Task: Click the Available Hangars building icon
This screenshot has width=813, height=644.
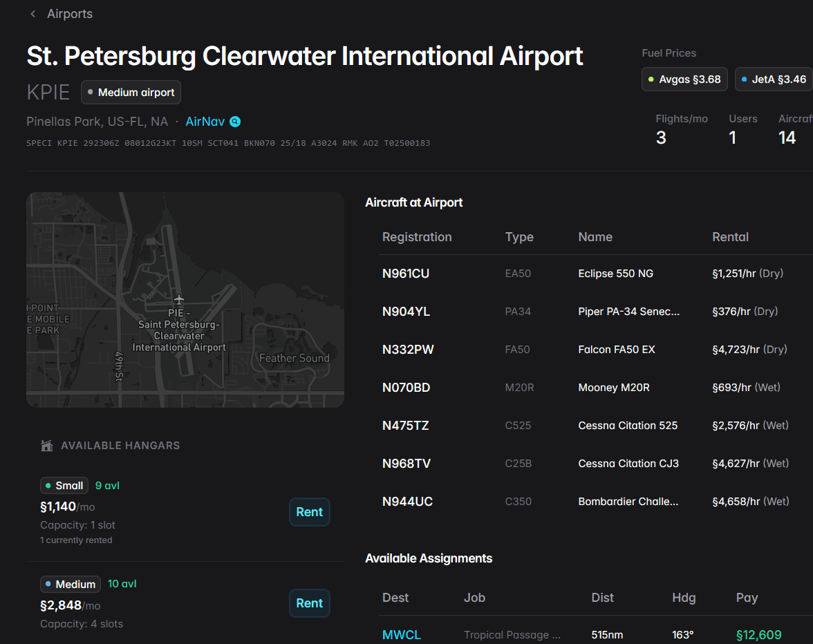Action: 47,446
